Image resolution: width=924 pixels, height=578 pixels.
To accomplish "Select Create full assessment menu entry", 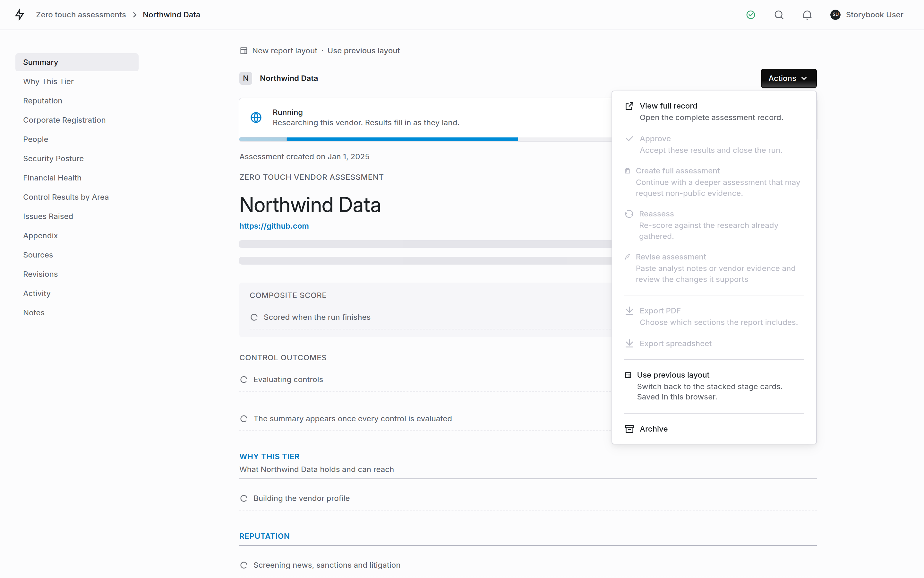I will 714,182.
